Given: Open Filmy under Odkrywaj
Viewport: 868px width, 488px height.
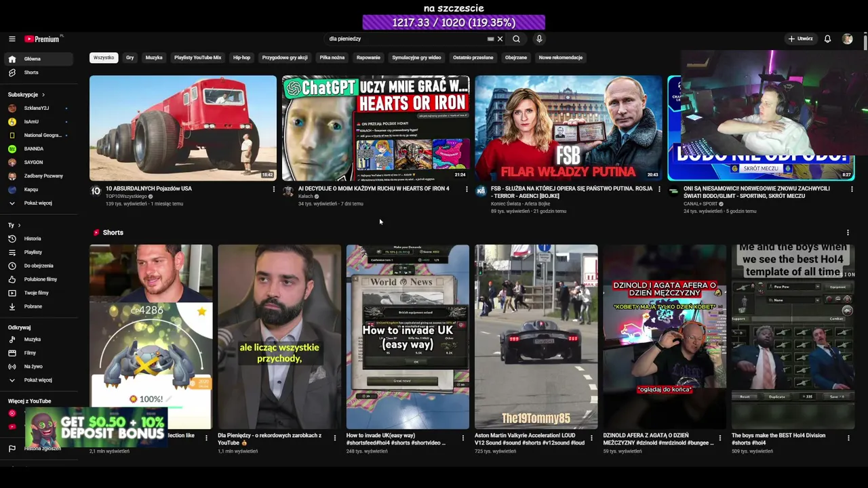Looking at the screenshot, I should coord(38,353).
